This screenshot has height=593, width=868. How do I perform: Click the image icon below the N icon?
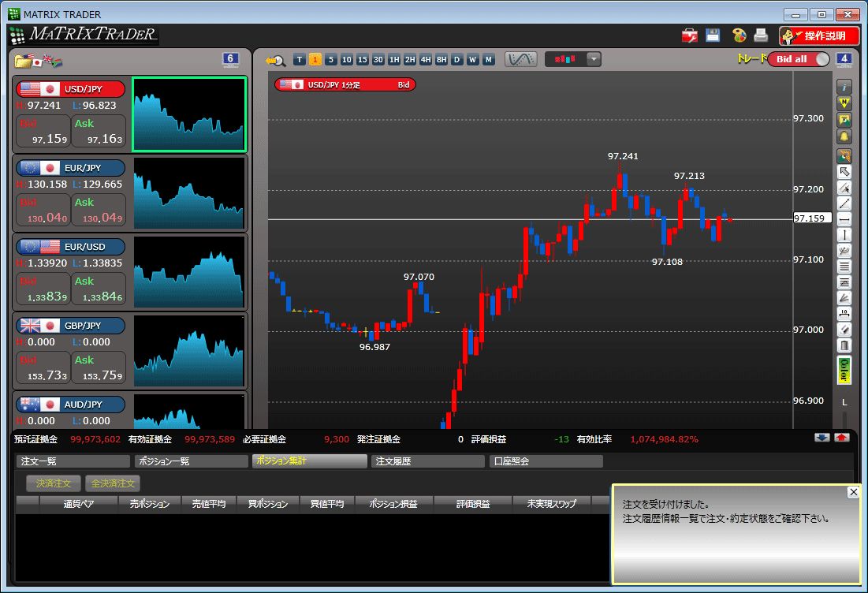coord(844,120)
